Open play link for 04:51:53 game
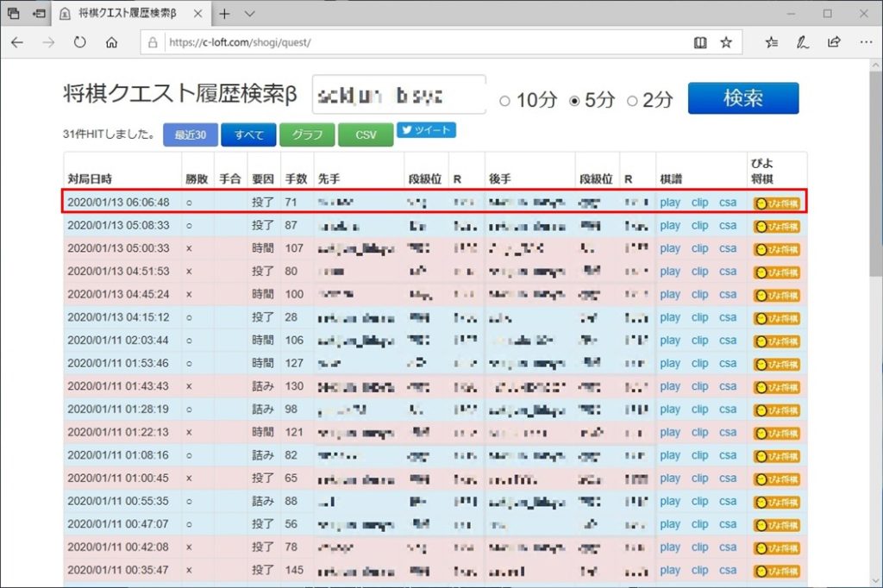 (x=670, y=272)
